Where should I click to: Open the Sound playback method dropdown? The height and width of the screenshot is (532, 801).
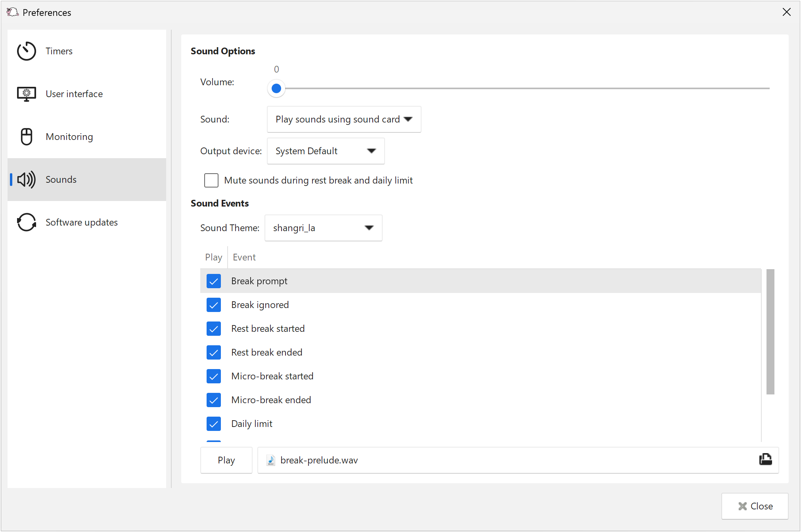click(x=344, y=119)
